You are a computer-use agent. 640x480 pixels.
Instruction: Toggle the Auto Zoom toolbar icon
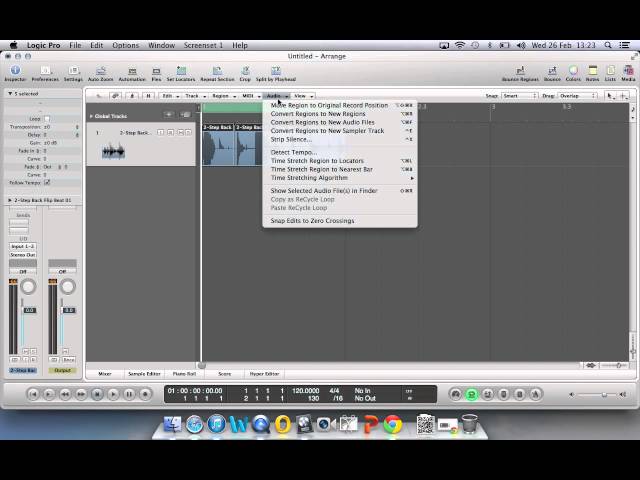point(100,73)
